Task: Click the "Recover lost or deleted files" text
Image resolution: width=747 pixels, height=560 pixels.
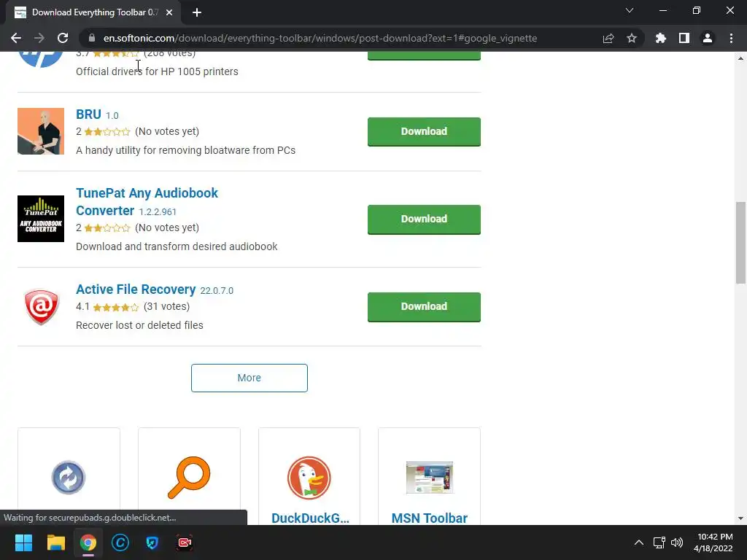Action: pos(139,325)
